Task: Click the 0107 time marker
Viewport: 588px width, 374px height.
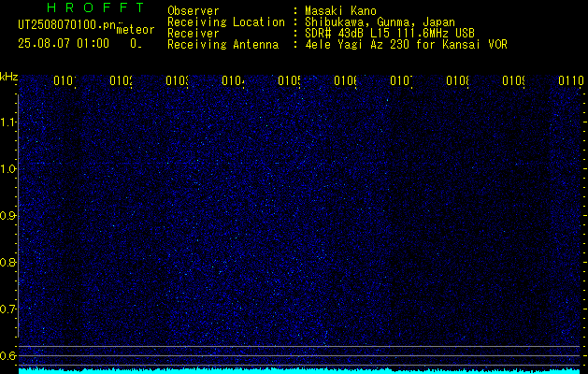Action: point(402,80)
